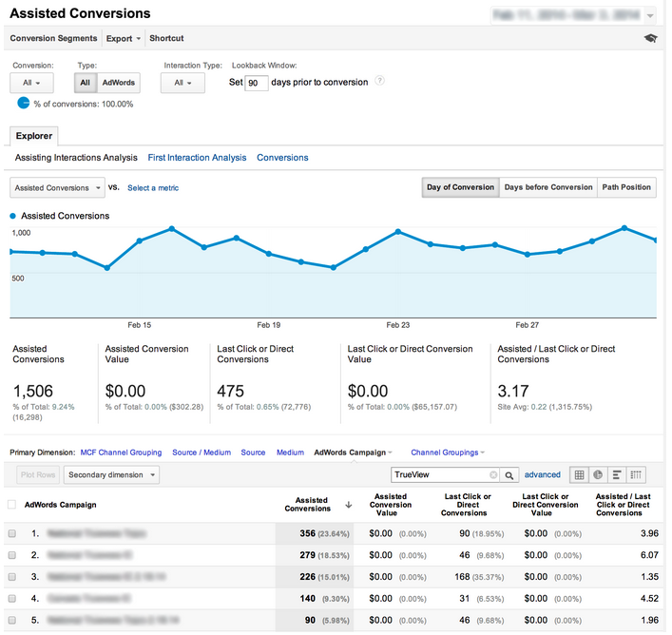Screen dimensions: 672x635
Task: Open the Assisted Conversions metric dropdown
Action: [56, 188]
